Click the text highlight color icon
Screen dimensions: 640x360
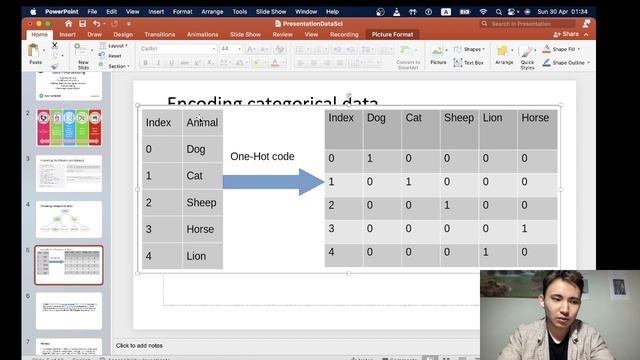[x=257, y=62]
